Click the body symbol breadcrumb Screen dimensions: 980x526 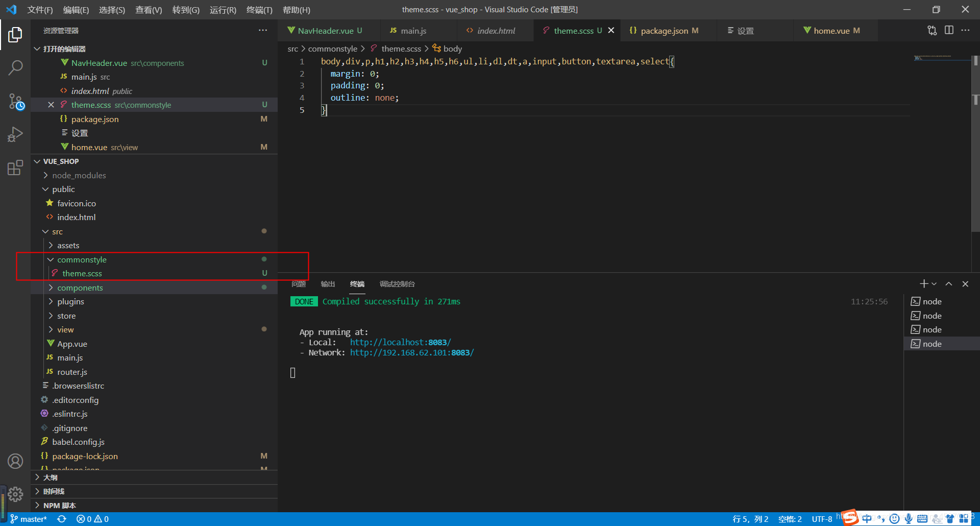[447, 49]
